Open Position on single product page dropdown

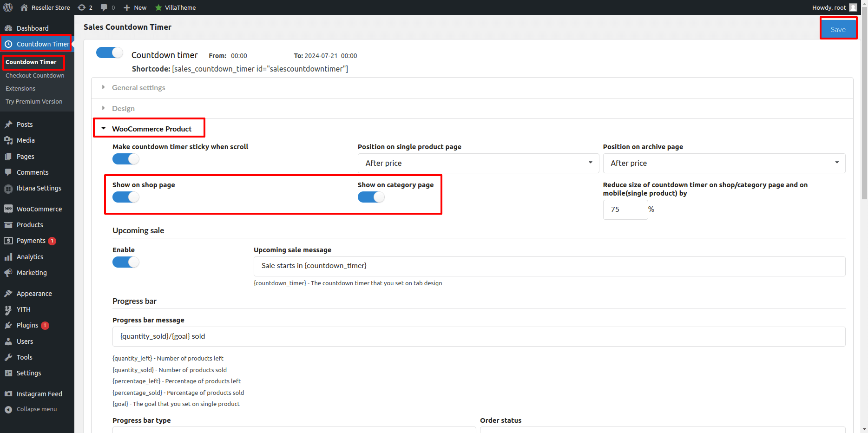pos(478,163)
